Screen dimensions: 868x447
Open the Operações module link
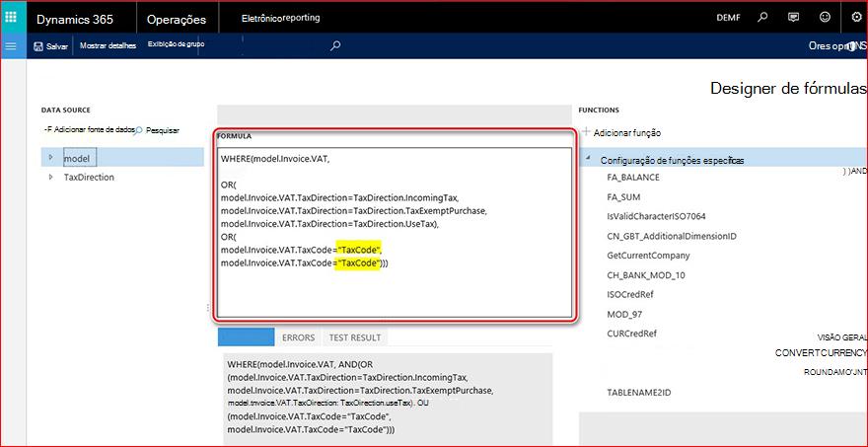[x=177, y=20]
